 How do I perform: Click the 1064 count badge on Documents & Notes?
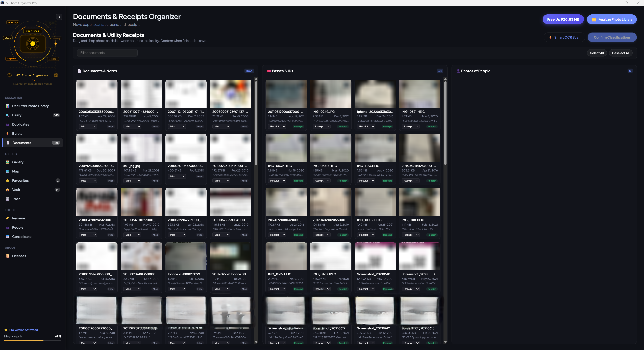pyautogui.click(x=249, y=71)
